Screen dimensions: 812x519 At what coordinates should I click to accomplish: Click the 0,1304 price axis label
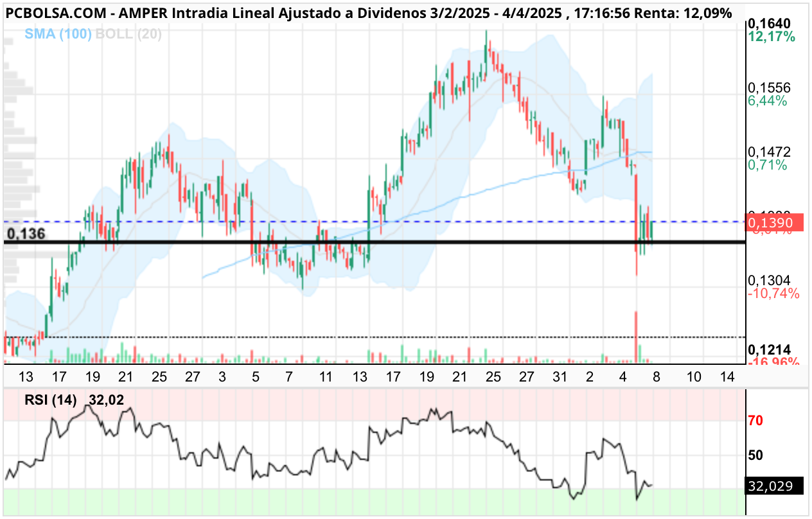(x=769, y=280)
